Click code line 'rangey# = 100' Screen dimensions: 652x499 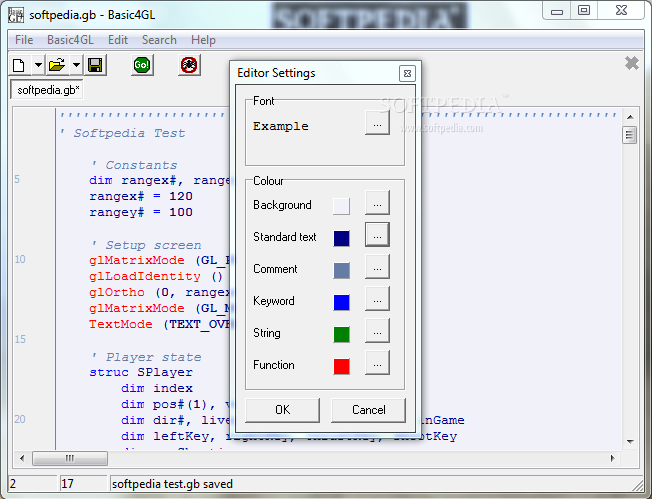click(141, 212)
